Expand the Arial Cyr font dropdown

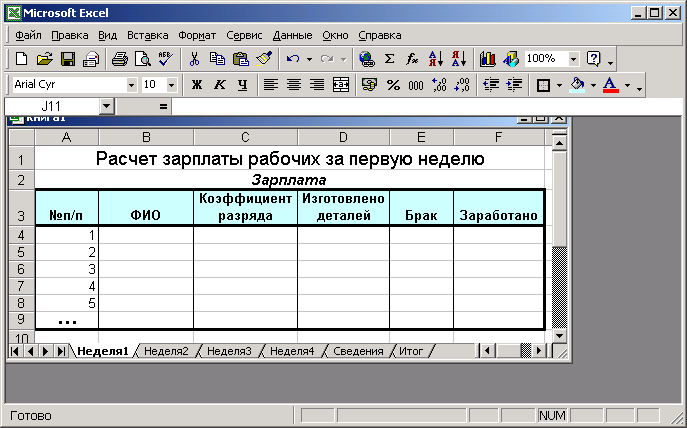[x=131, y=85]
